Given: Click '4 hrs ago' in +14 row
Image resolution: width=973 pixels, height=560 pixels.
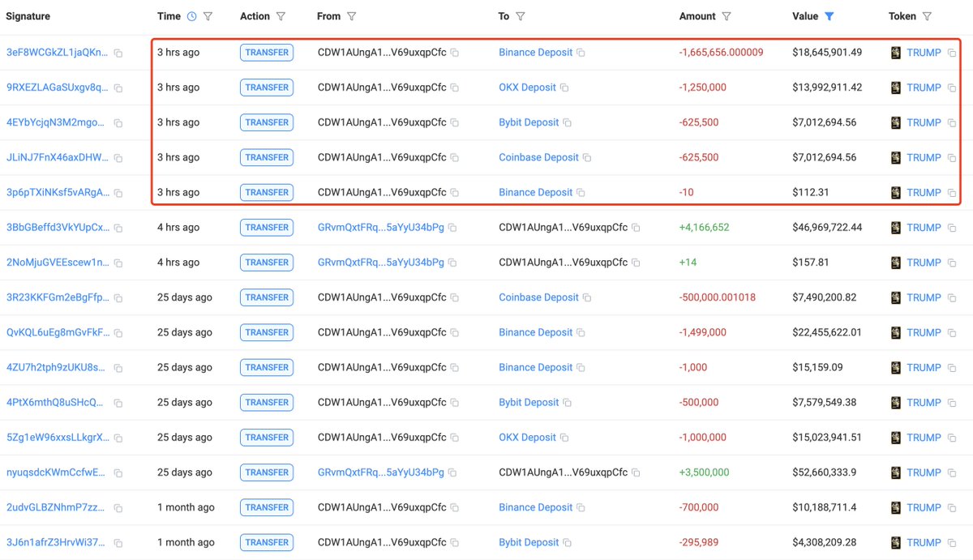Looking at the screenshot, I should (178, 263).
